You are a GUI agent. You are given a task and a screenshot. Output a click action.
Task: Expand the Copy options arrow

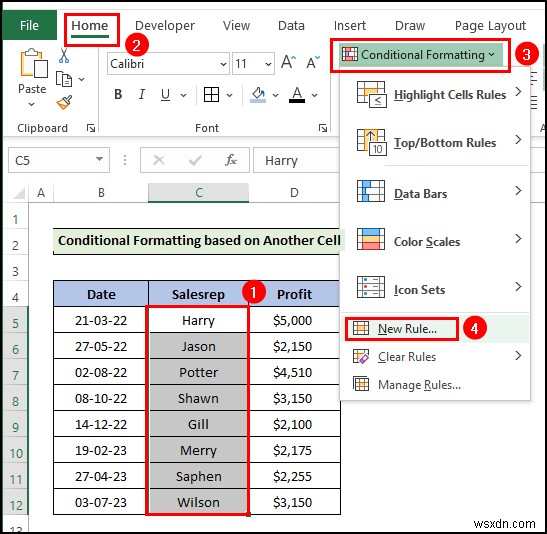(82, 79)
